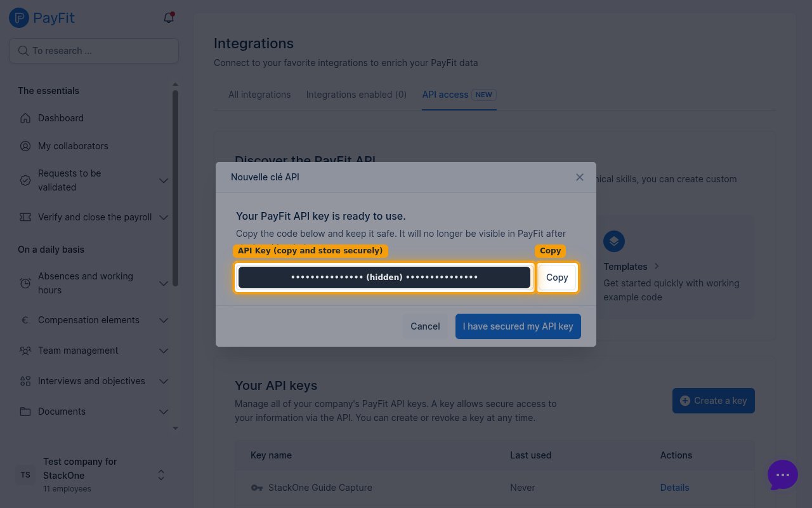Click the hidden API key field
This screenshot has width=812, height=508.
coord(384,277)
